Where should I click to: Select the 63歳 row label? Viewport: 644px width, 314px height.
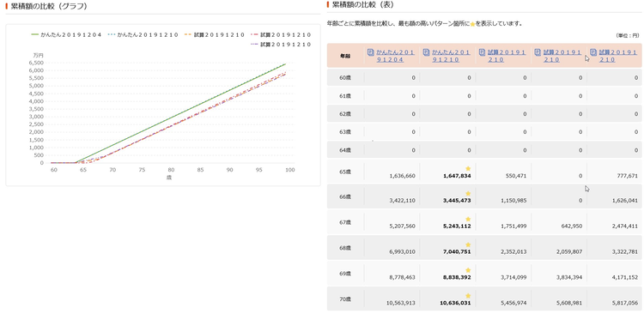click(x=346, y=132)
